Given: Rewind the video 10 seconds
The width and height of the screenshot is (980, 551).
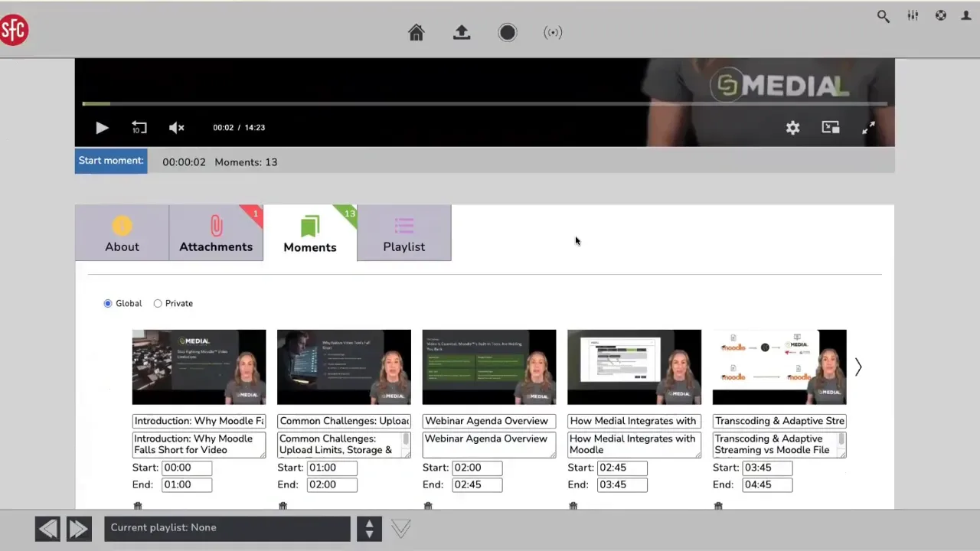Looking at the screenshot, I should click(x=139, y=128).
